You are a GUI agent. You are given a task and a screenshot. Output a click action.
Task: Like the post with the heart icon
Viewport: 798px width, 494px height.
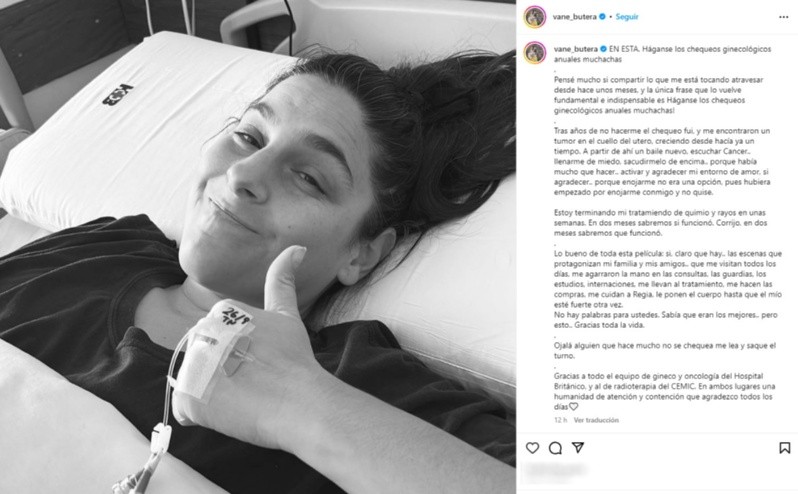(532, 448)
